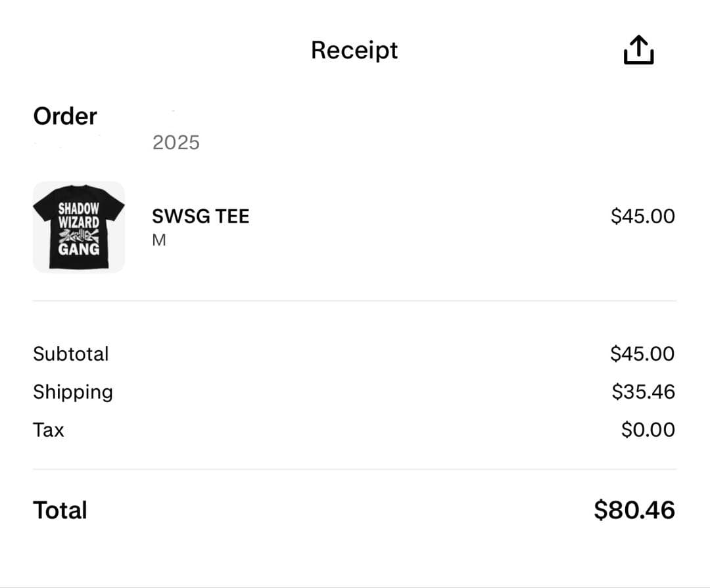Click the size M label

158,239
